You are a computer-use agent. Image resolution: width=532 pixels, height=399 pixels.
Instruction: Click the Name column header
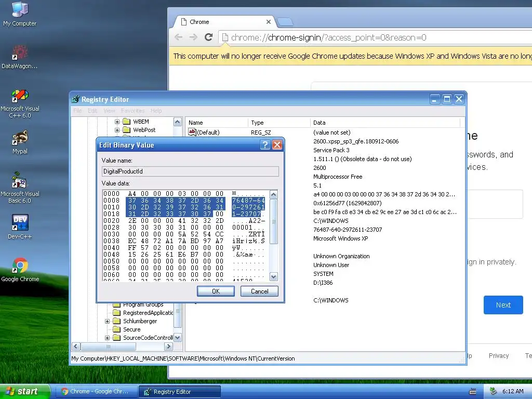pyautogui.click(x=217, y=123)
